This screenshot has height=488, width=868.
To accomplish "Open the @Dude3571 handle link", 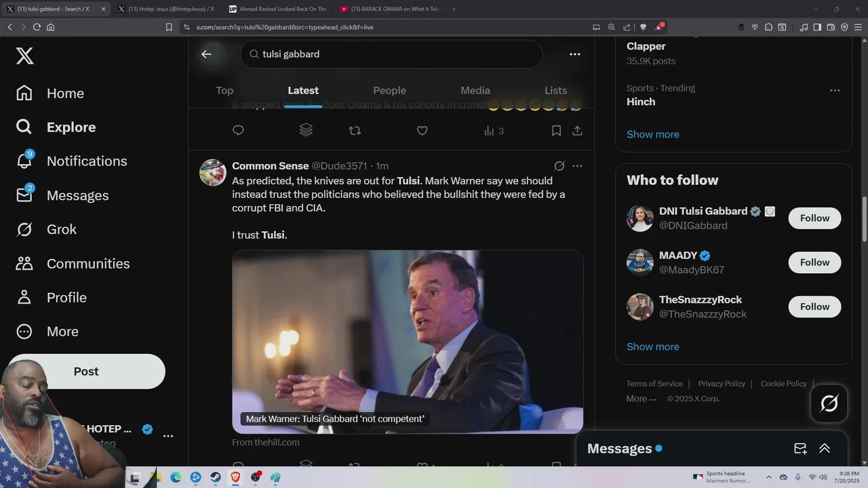I will pyautogui.click(x=339, y=166).
